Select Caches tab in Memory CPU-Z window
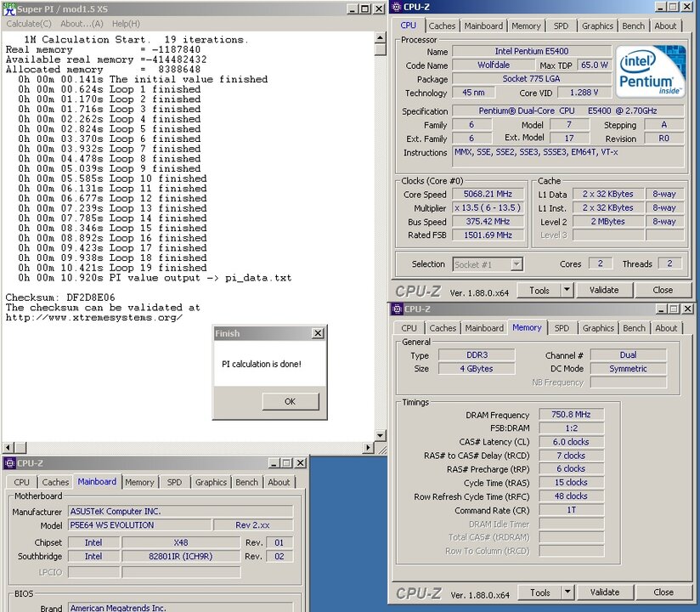 [443, 328]
